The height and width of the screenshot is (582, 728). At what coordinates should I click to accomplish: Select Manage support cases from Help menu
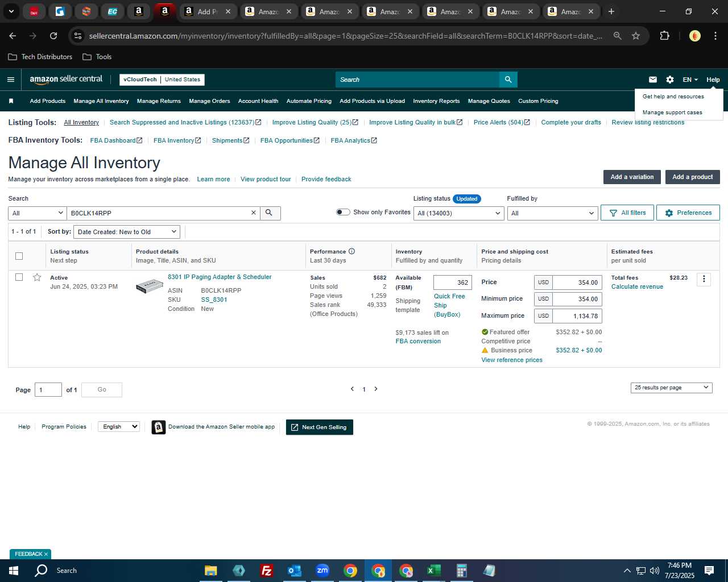coord(672,113)
